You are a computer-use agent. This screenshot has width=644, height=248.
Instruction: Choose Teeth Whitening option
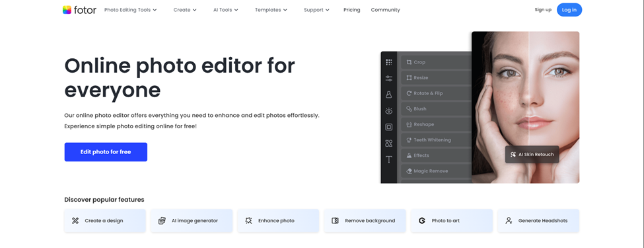[436, 140]
